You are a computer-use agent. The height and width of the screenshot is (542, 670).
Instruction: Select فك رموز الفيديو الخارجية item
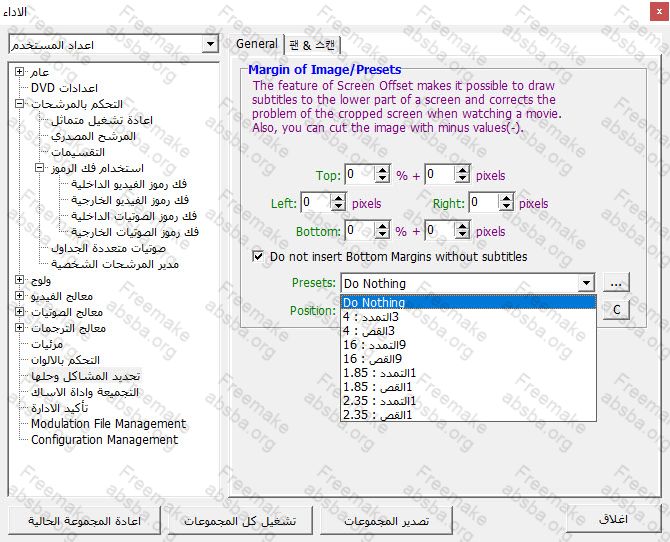[x=130, y=200]
